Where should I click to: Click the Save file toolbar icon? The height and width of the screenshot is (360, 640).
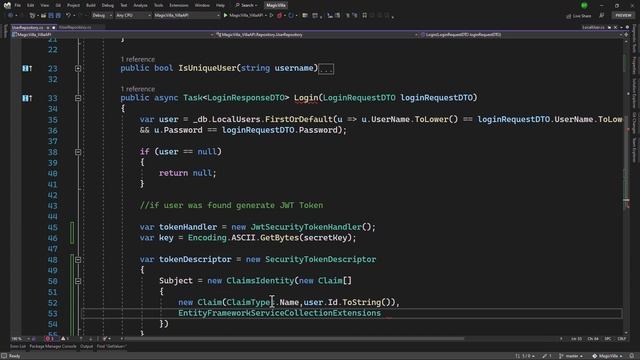coord(51,16)
